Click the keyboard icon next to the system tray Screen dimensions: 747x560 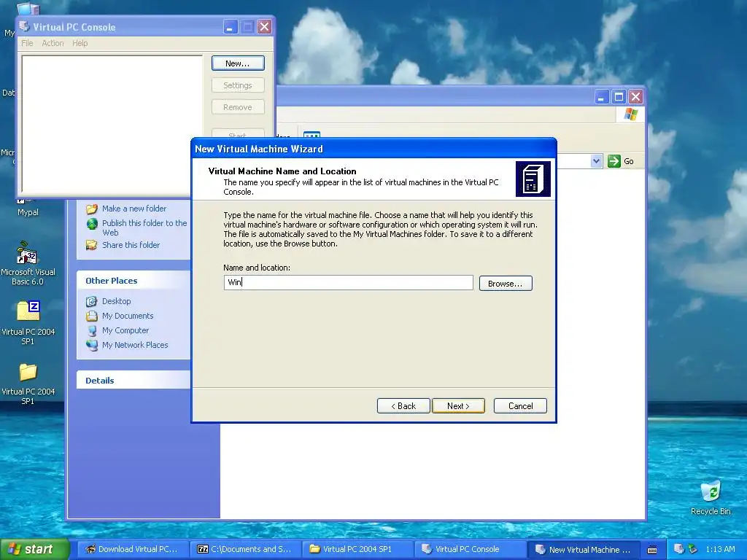(652, 550)
